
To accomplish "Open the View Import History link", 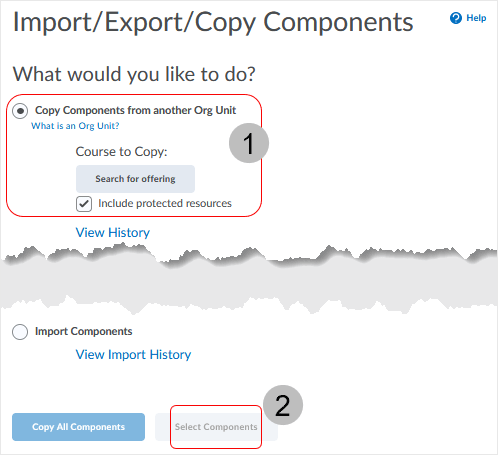I will (133, 354).
